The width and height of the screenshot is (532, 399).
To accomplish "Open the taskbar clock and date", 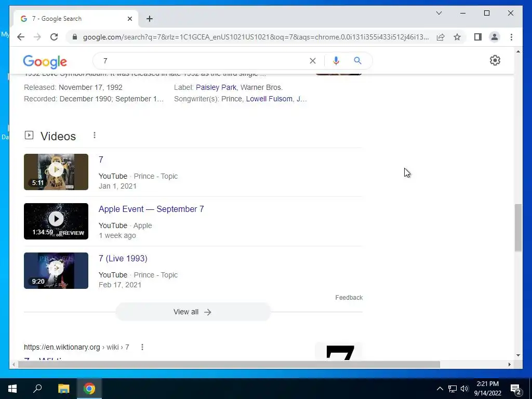I will (487, 389).
